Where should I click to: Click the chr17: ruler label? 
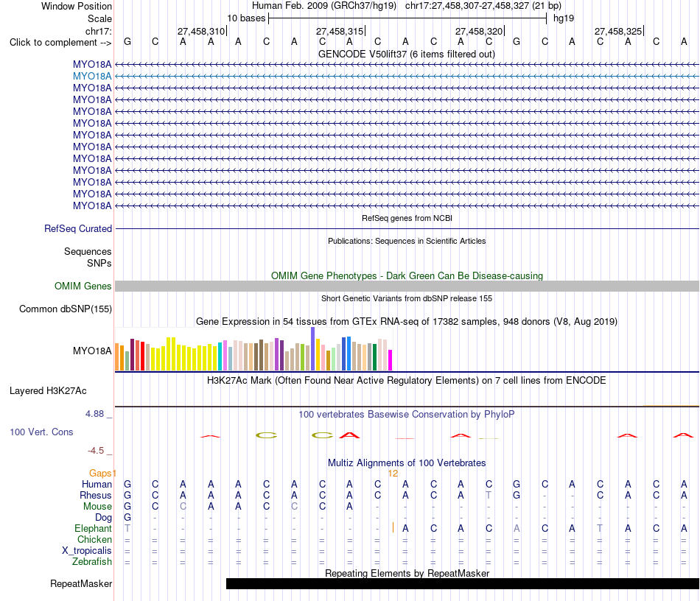pyautogui.click(x=98, y=31)
